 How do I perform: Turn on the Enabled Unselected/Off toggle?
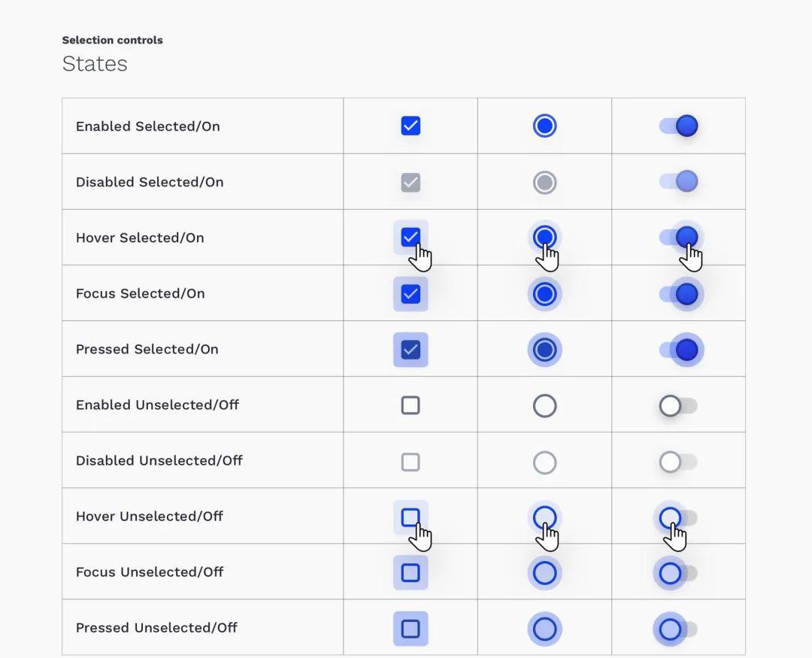[678, 405]
